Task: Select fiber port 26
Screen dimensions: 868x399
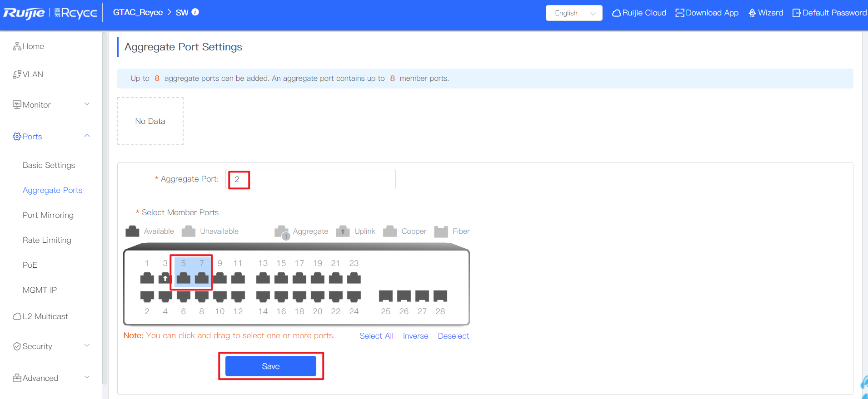Action: tap(404, 296)
